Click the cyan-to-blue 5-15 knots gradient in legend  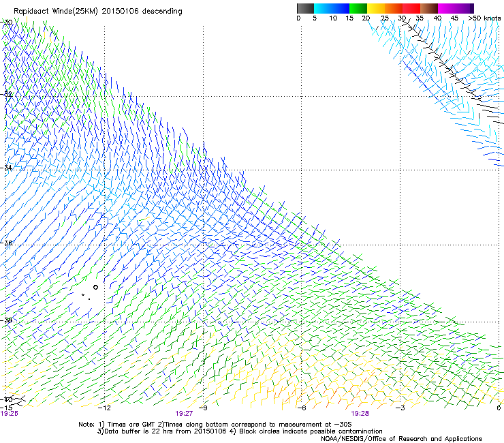coord(332,8)
